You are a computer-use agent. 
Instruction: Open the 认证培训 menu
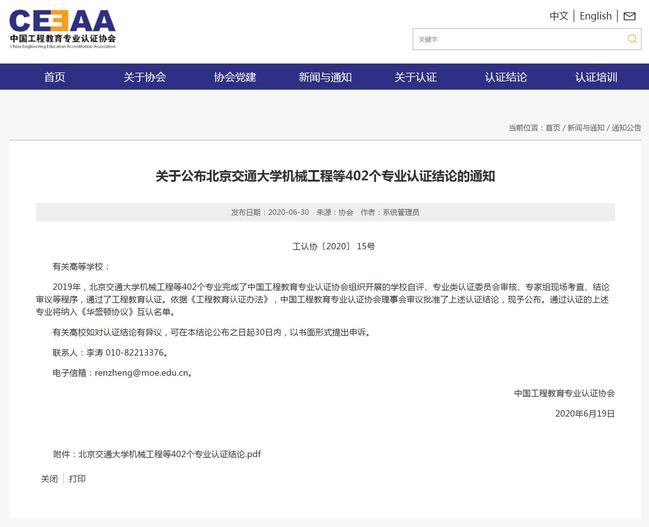click(x=596, y=77)
